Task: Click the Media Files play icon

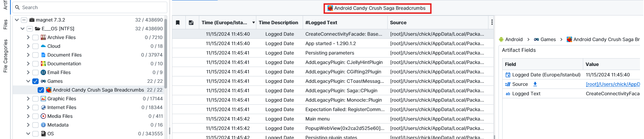Action: [43, 116]
